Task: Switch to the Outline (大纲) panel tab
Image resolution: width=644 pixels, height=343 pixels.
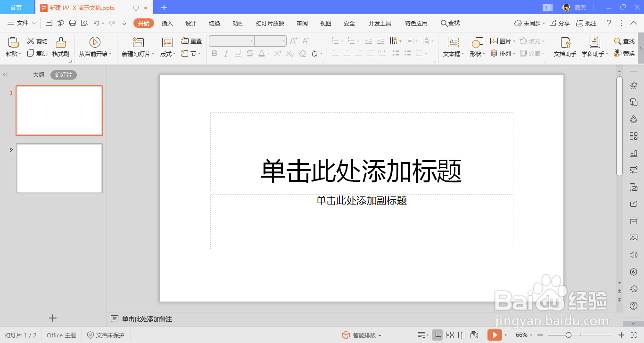Action: tap(39, 74)
